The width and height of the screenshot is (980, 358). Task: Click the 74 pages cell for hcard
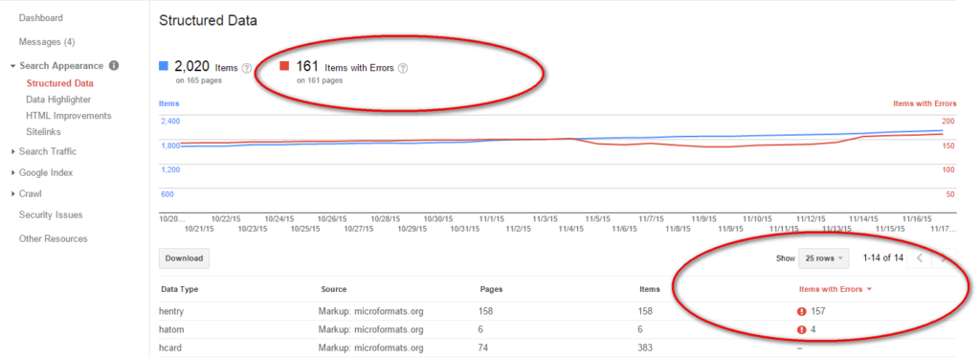pyautogui.click(x=484, y=347)
